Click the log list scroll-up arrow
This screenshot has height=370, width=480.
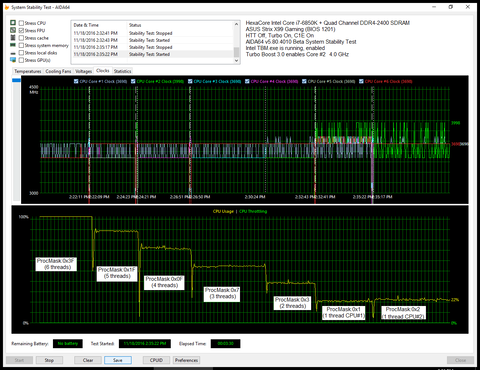point(236,24)
